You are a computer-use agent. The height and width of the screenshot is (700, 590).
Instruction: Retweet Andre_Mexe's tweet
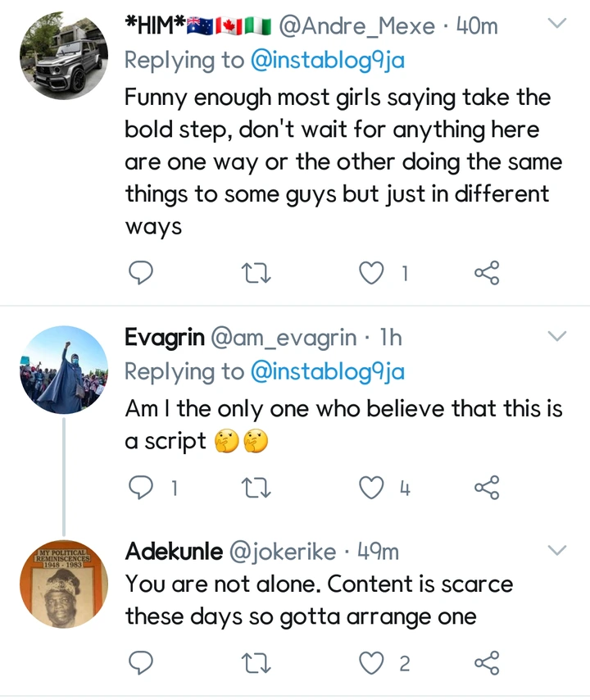click(x=258, y=275)
